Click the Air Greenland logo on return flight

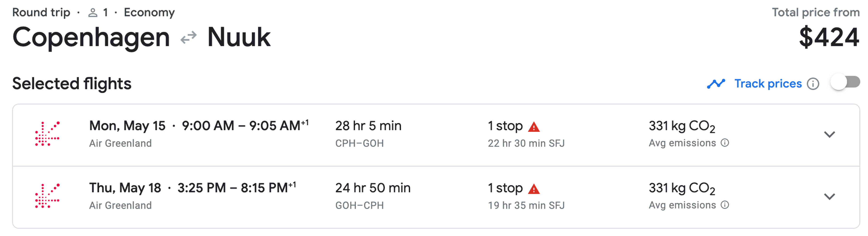tap(47, 196)
